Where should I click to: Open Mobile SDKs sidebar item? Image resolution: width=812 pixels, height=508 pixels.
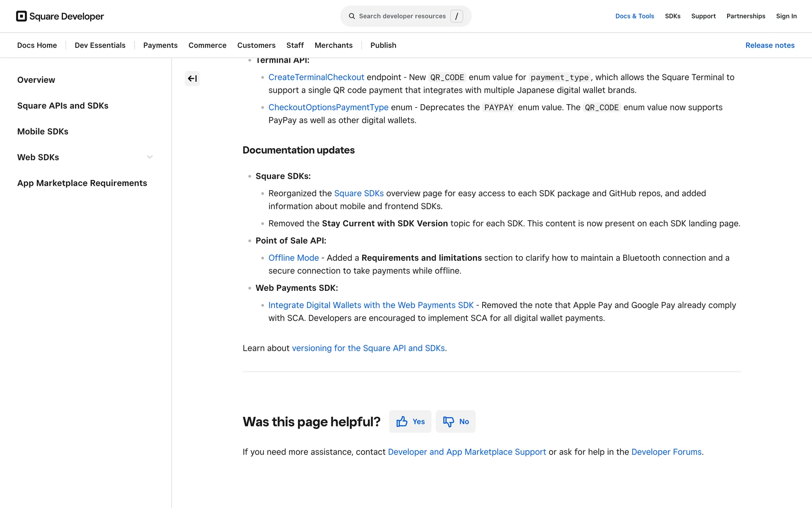coord(43,131)
